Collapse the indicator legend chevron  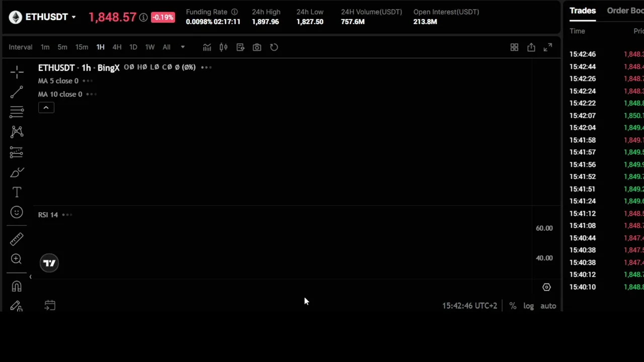pyautogui.click(x=46, y=108)
